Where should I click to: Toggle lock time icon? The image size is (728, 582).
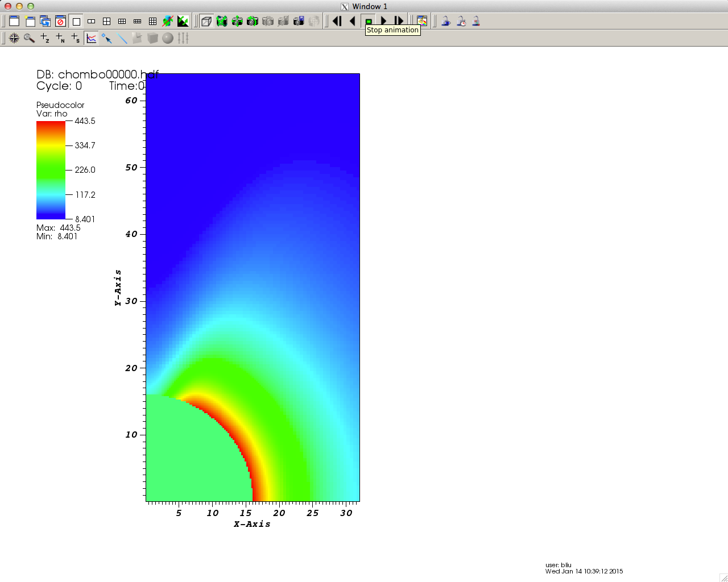(461, 21)
